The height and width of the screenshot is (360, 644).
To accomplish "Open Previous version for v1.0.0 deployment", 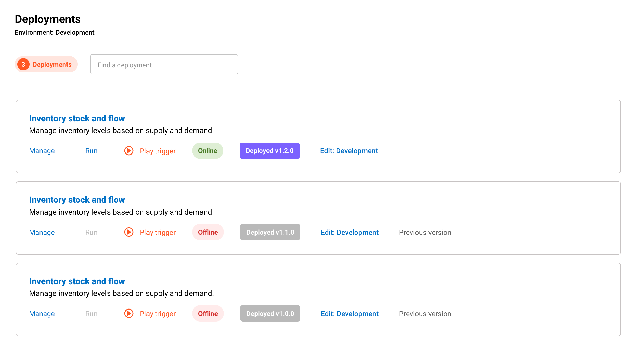I will [x=425, y=313].
